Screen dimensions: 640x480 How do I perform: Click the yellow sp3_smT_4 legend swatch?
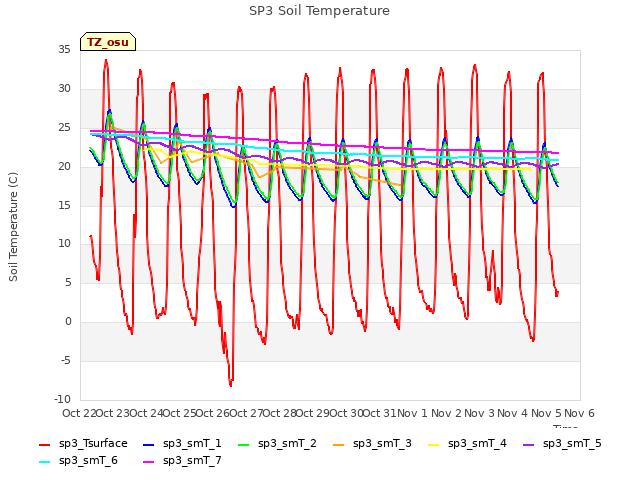[433, 444]
